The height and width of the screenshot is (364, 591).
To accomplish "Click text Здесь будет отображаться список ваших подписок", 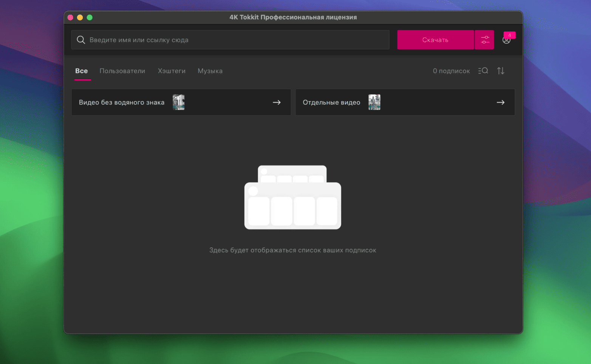I will (293, 250).
